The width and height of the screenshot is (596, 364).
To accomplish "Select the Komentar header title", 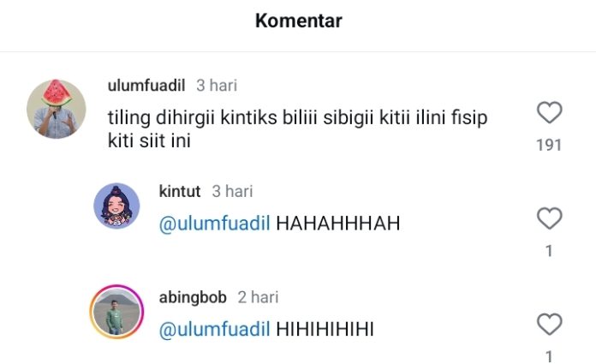I will click(x=298, y=21).
